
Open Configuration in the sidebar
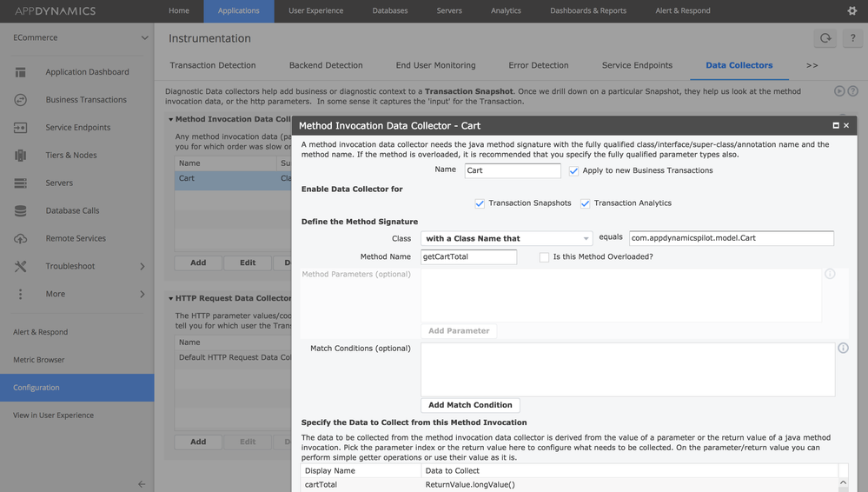[x=77, y=388]
